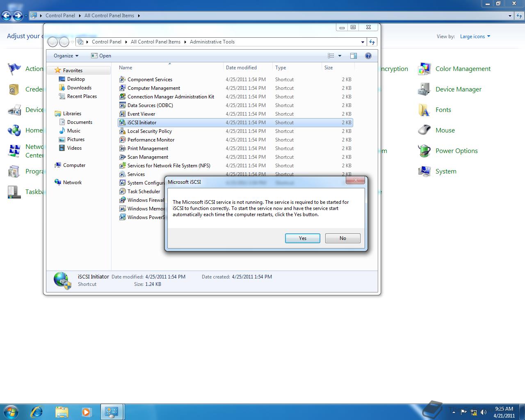Select Favorites in navigation pane

[x=73, y=71]
